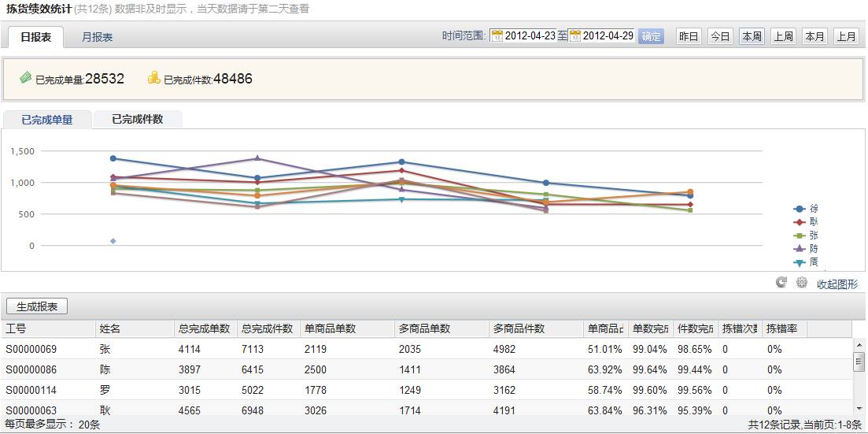
Task: Select the 已完成件数 chart tab
Action: 137,120
